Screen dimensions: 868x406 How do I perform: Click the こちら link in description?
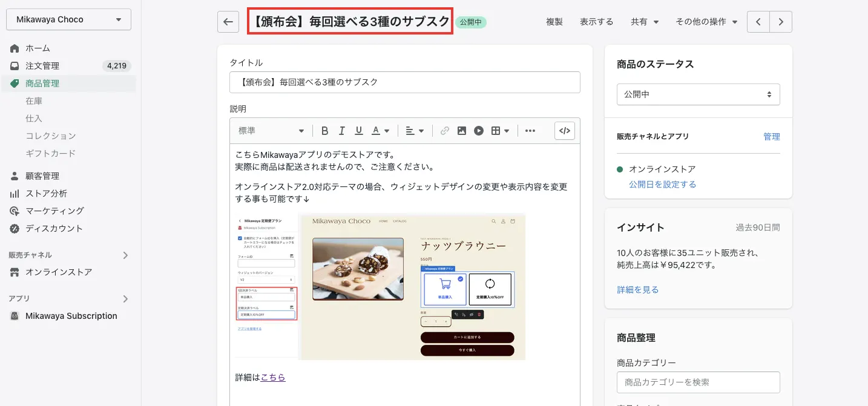273,377
